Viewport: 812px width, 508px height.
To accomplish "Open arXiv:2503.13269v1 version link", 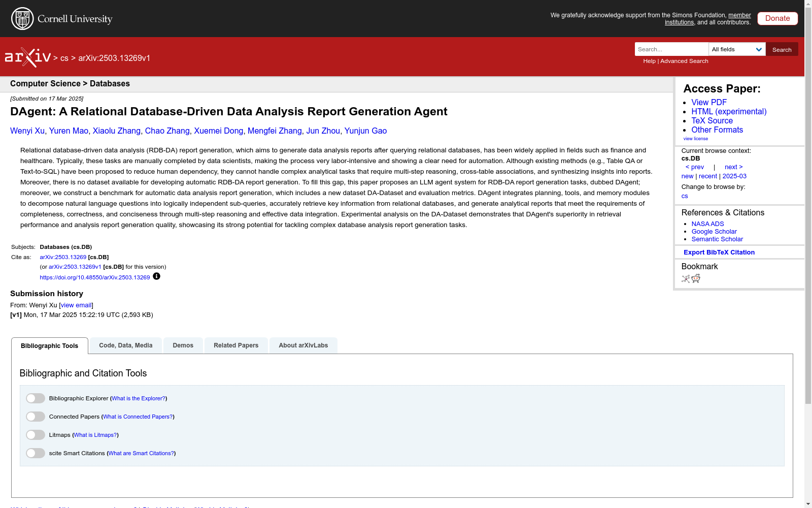I will click(x=75, y=267).
